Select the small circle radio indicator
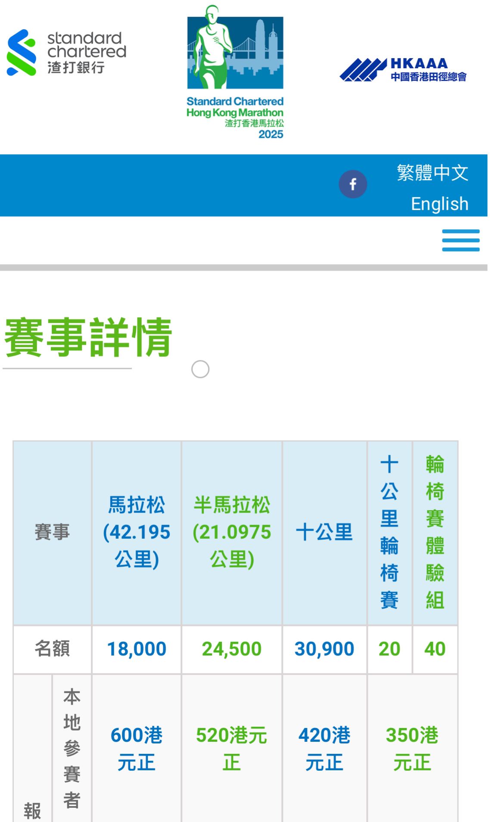 click(200, 369)
